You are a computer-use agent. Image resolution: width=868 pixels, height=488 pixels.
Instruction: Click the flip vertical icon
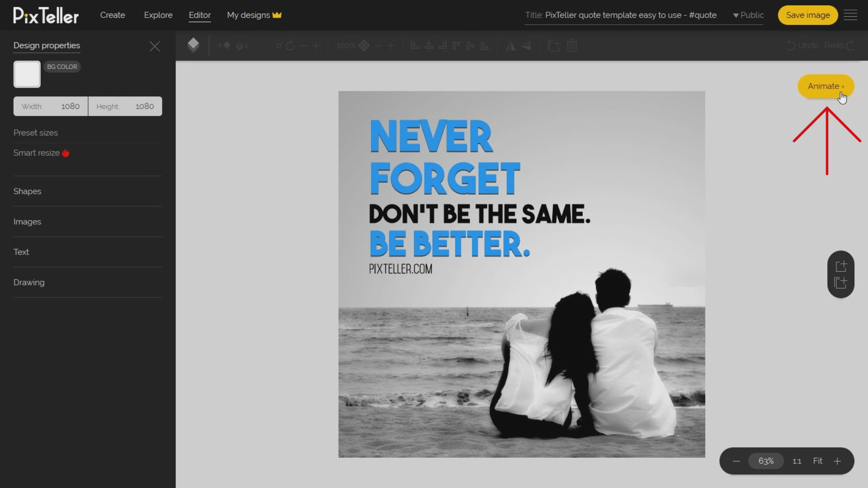(x=526, y=46)
